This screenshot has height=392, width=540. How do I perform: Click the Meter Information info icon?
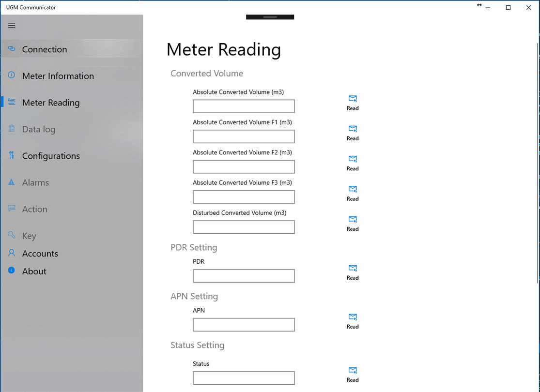click(11, 75)
